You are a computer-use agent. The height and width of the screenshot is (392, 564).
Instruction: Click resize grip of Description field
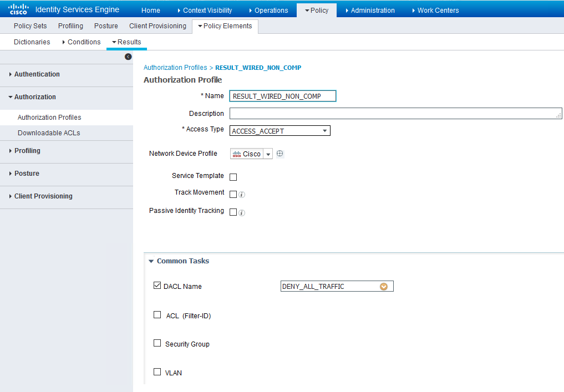click(x=558, y=115)
